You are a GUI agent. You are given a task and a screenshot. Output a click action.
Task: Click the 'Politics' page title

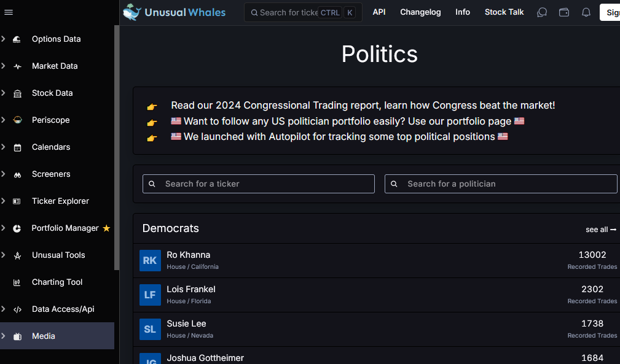click(x=380, y=53)
